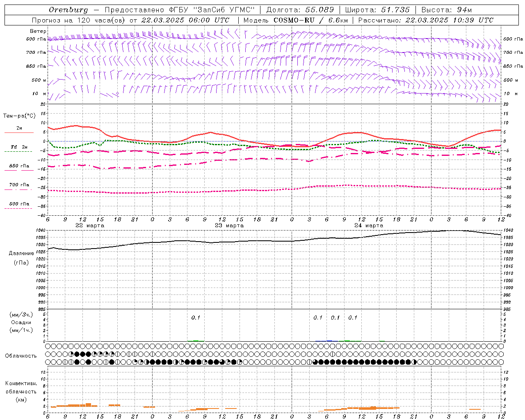Click the Тем-ра(°C) axis title
The width and height of the screenshot is (525, 420).
click(19, 116)
